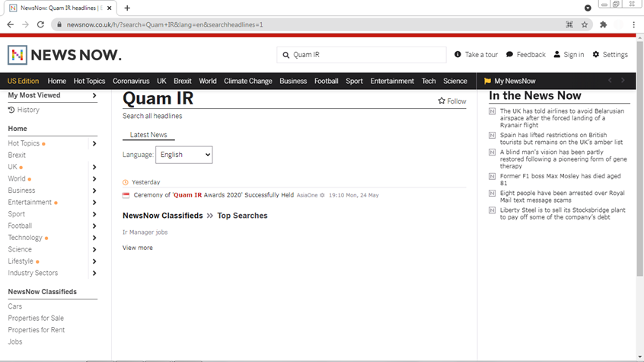Click the gear icon next to AsiaOne
This screenshot has width=644, height=362.
[x=323, y=195]
